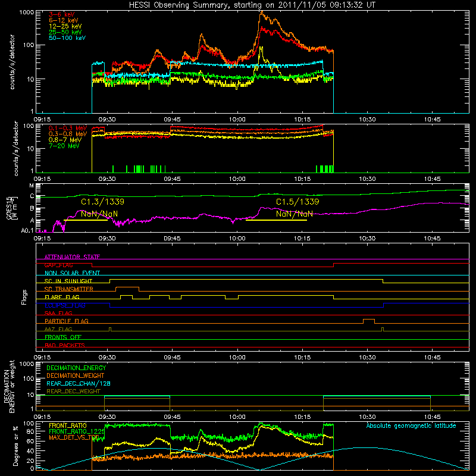Click the yellow flare duration bar under C1.5
Screen dimensions: 476x476
[276, 220]
